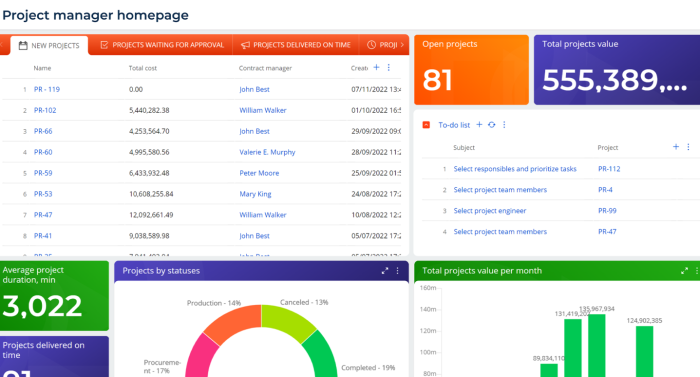The image size is (700, 377).
Task: Select the partially visible PROJI tab
Action: pyautogui.click(x=382, y=45)
